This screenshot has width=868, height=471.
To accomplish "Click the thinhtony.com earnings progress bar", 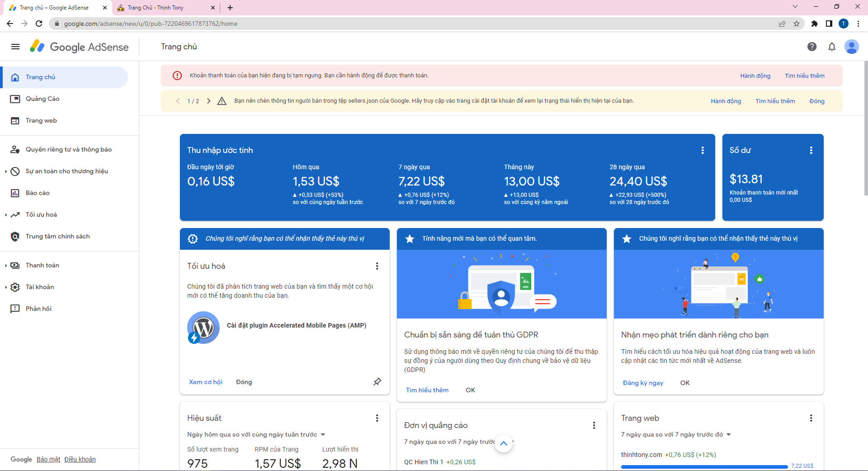I will click(x=705, y=466).
